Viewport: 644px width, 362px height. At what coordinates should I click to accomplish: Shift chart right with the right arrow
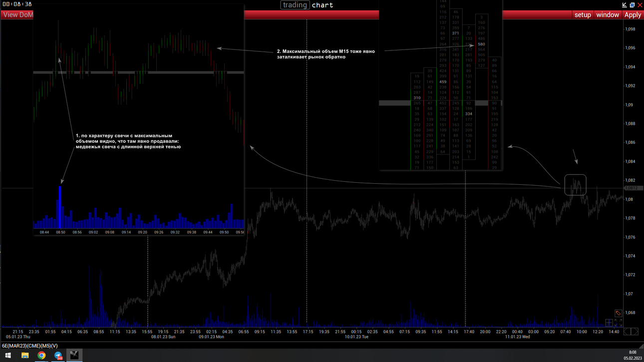pyautogui.click(x=635, y=332)
